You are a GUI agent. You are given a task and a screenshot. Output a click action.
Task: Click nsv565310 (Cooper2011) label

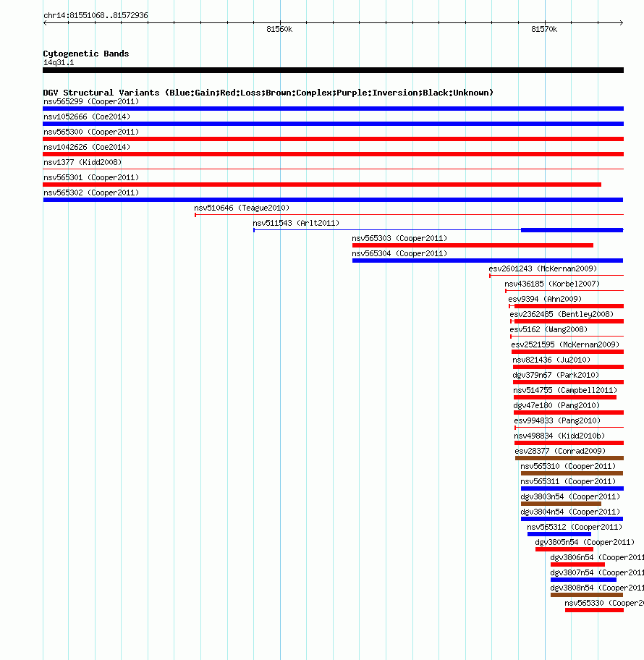click(x=568, y=466)
